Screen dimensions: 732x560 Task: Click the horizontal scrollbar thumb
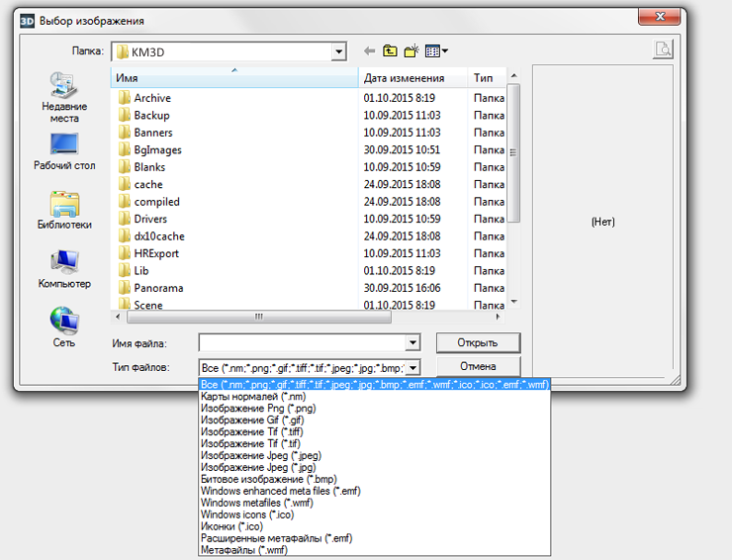click(259, 317)
